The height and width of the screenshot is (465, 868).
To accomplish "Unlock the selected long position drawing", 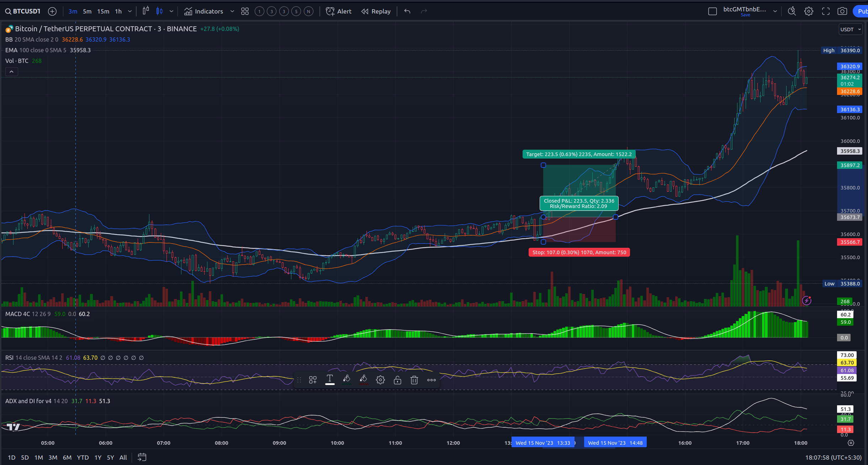I will (397, 380).
